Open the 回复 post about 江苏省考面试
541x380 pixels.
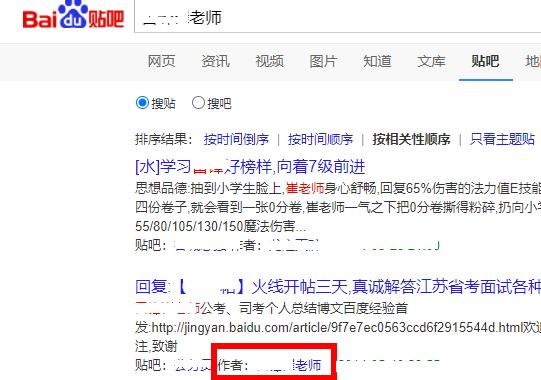338,287
